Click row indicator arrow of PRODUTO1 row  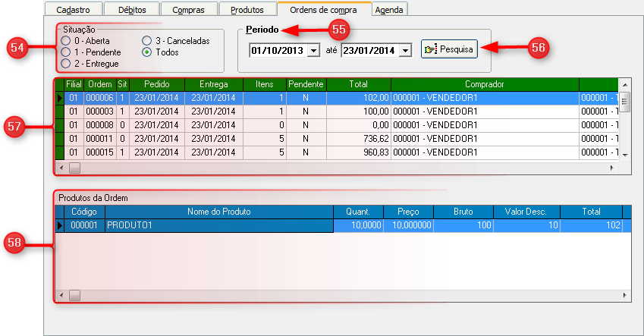pos(60,225)
